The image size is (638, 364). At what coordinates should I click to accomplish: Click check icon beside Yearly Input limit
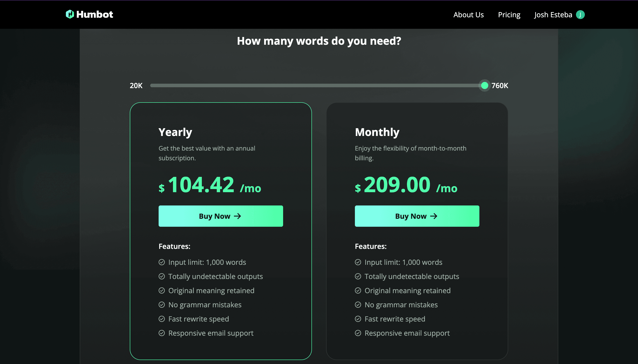[x=162, y=262]
